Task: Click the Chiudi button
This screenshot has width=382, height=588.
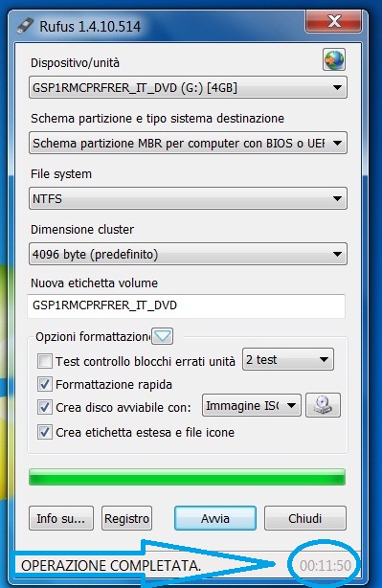Action: [305, 518]
